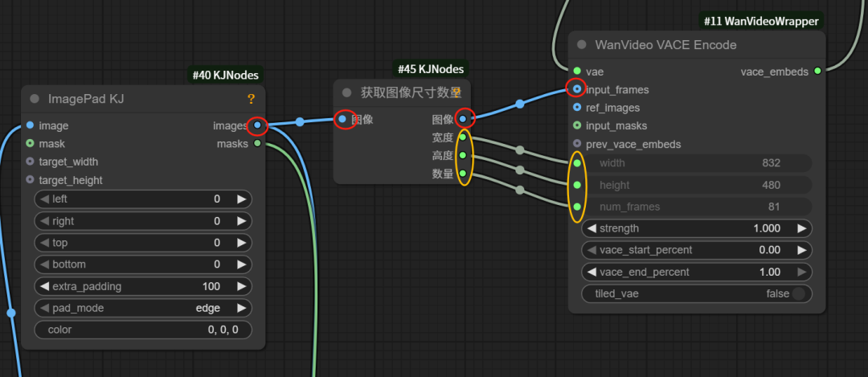This screenshot has width=868, height=377.
Task: Increase extra_padding with right arrow
Action: [x=241, y=286]
